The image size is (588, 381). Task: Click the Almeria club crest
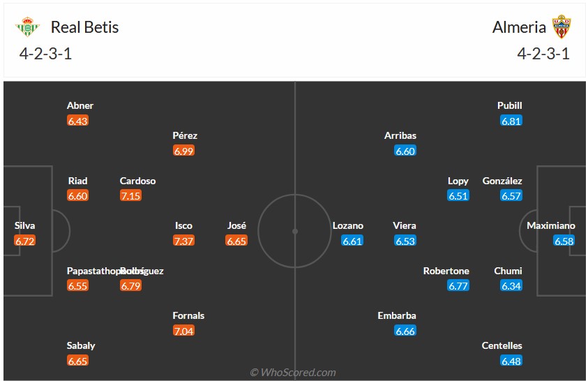(x=561, y=27)
